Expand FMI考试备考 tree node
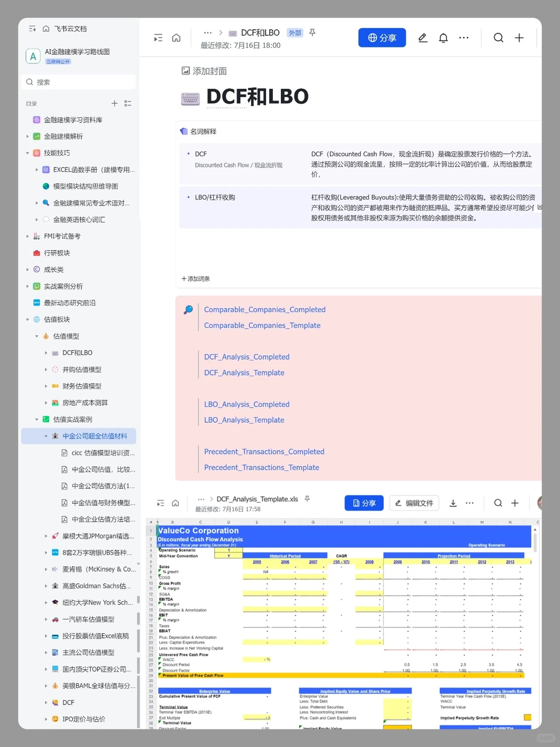Image resolution: width=560 pixels, height=747 pixels. [x=27, y=236]
